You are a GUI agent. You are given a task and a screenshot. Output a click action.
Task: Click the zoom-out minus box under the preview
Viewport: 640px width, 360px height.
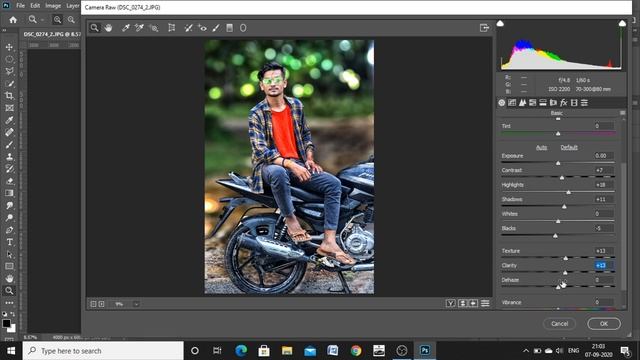point(93,304)
